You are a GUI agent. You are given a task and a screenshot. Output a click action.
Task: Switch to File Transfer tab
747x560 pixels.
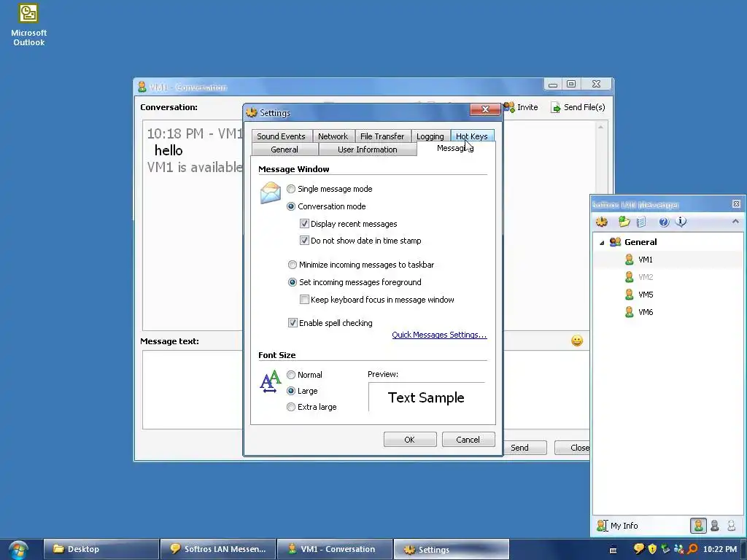tap(382, 136)
